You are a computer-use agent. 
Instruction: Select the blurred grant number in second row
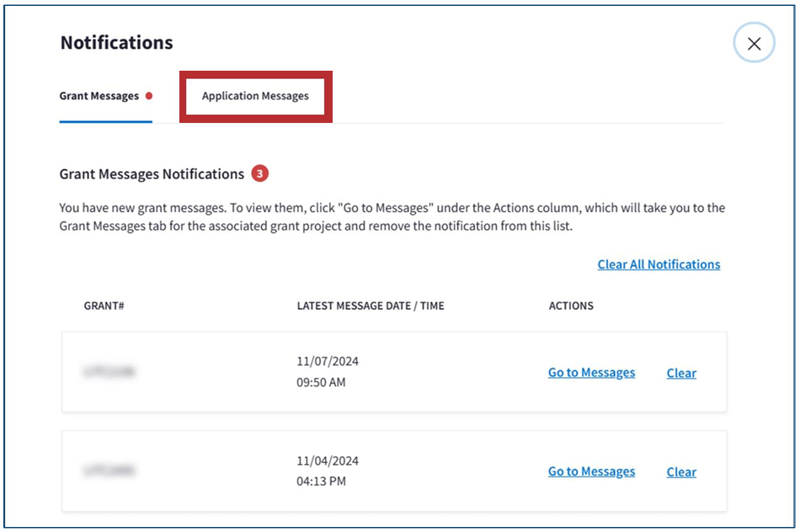pyautogui.click(x=109, y=471)
